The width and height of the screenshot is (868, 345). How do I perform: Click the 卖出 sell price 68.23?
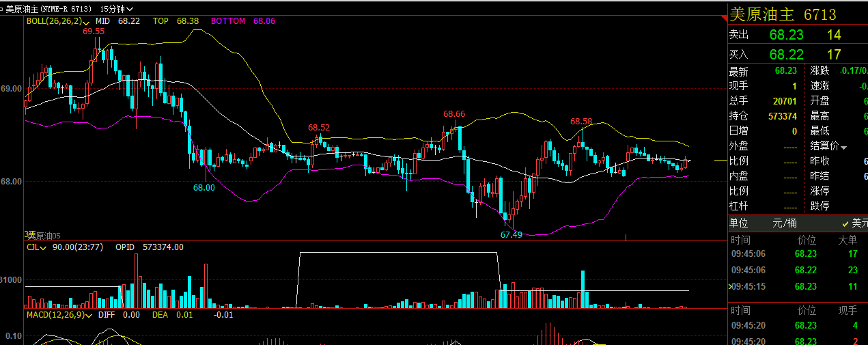tap(786, 35)
